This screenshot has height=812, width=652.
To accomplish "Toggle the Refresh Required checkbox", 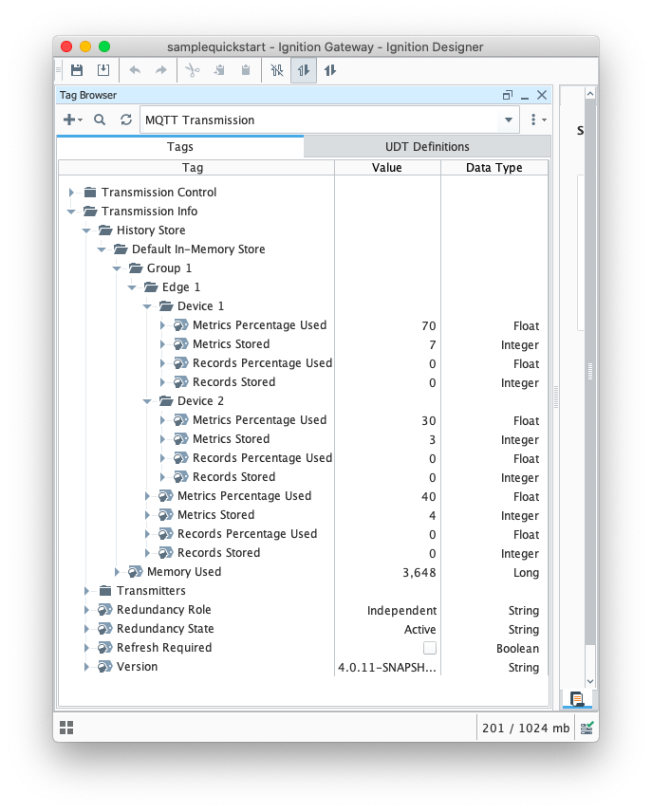I will 430,648.
